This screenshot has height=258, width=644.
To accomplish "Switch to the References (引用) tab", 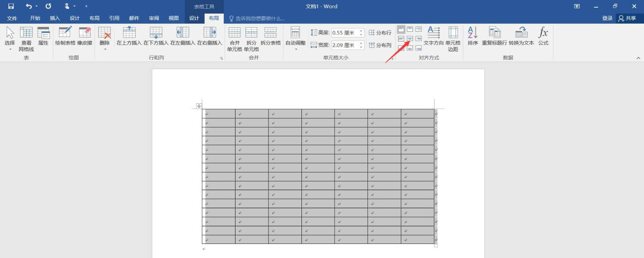I will [x=114, y=18].
